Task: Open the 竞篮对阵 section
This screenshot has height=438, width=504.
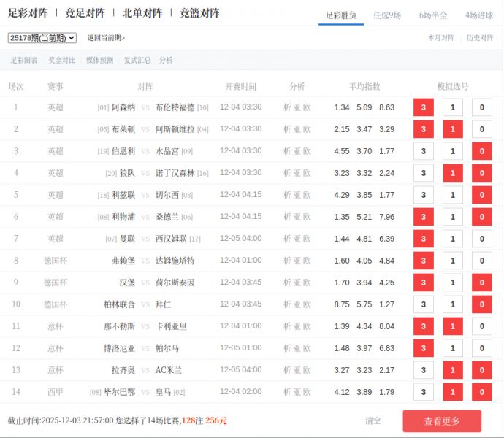Action: 199,13
